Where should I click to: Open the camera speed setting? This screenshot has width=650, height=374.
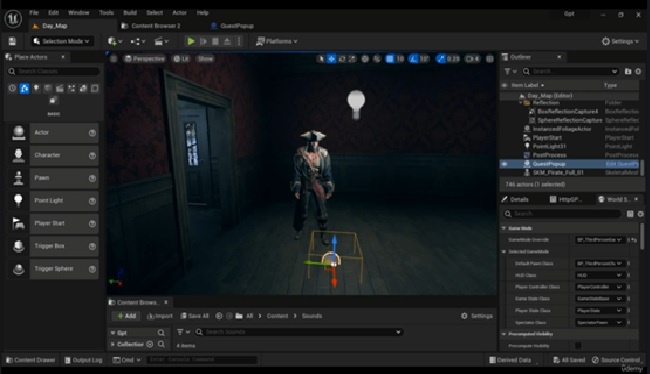472,59
